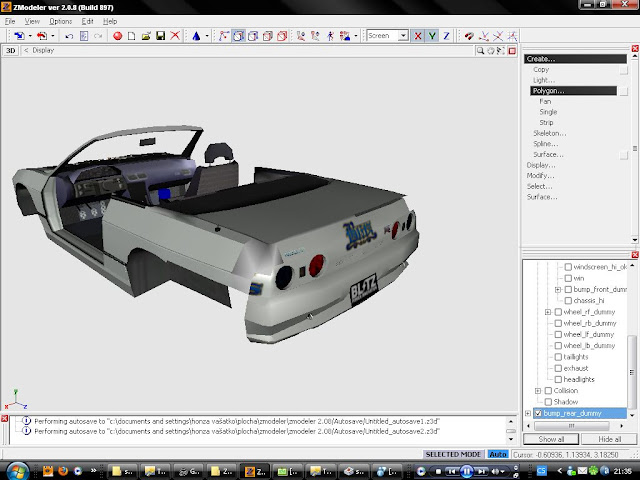Uncheck the bump_rear_dummy checkbox
This screenshot has width=640, height=480.
point(539,413)
